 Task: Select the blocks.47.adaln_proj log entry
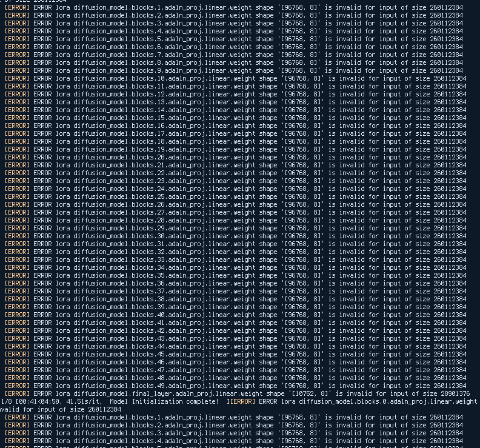[x=235, y=370]
